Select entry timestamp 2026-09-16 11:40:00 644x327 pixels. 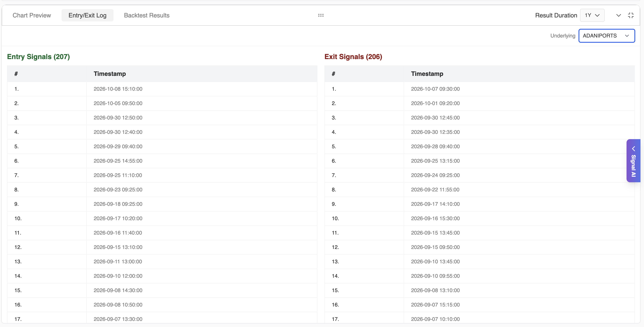[x=118, y=233]
